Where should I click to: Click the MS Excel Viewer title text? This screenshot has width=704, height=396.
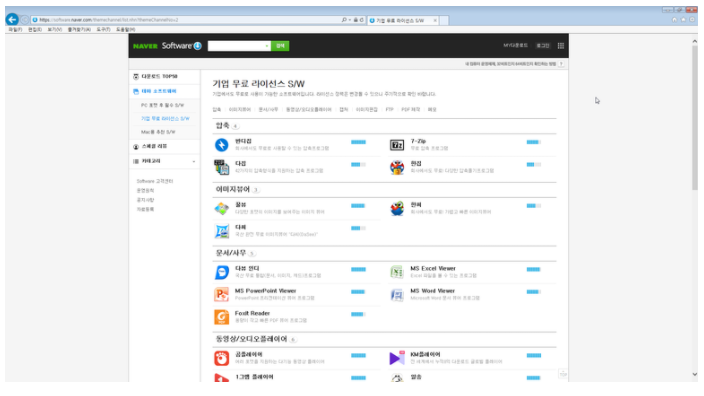tap(433, 268)
